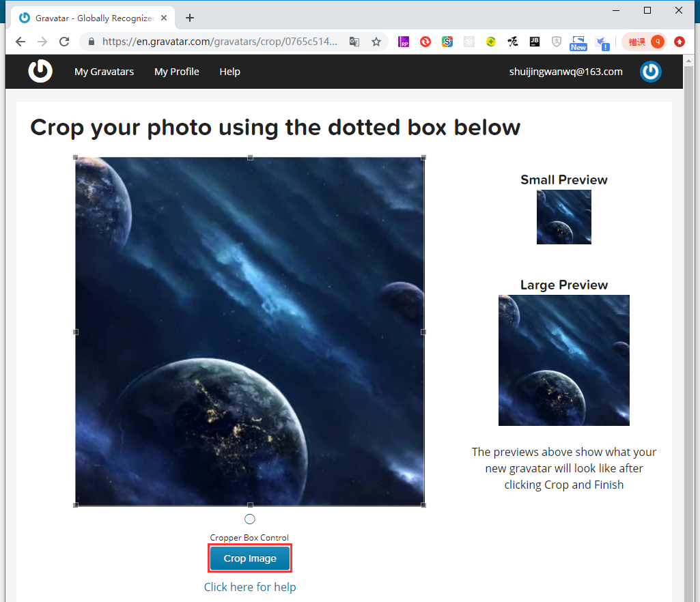Click the bookmark star icon
This screenshot has height=602, width=700.
[376, 42]
